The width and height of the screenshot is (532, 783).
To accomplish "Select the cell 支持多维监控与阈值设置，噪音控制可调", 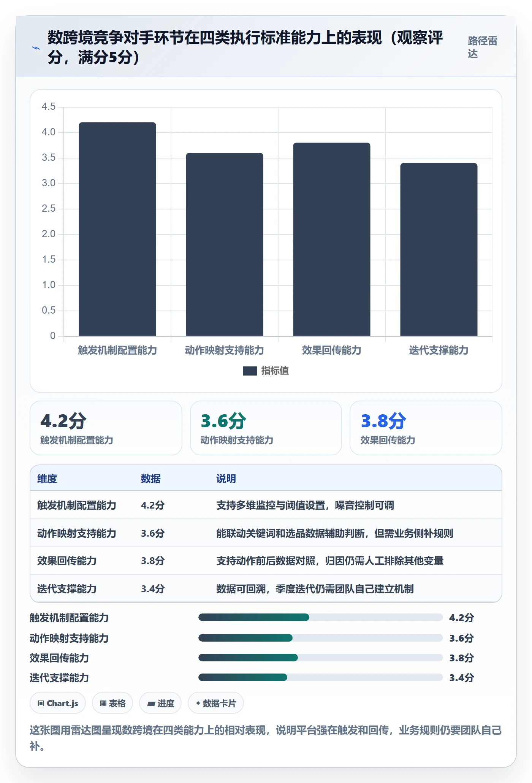I will click(x=305, y=505).
